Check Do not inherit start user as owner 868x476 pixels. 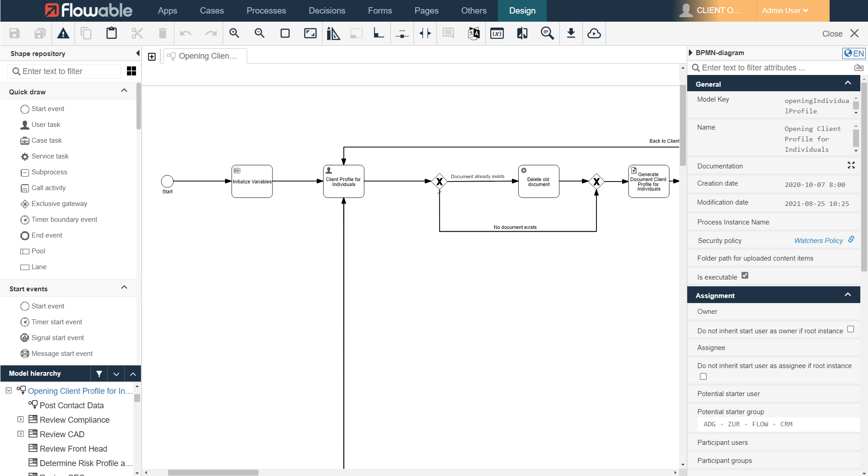click(850, 329)
